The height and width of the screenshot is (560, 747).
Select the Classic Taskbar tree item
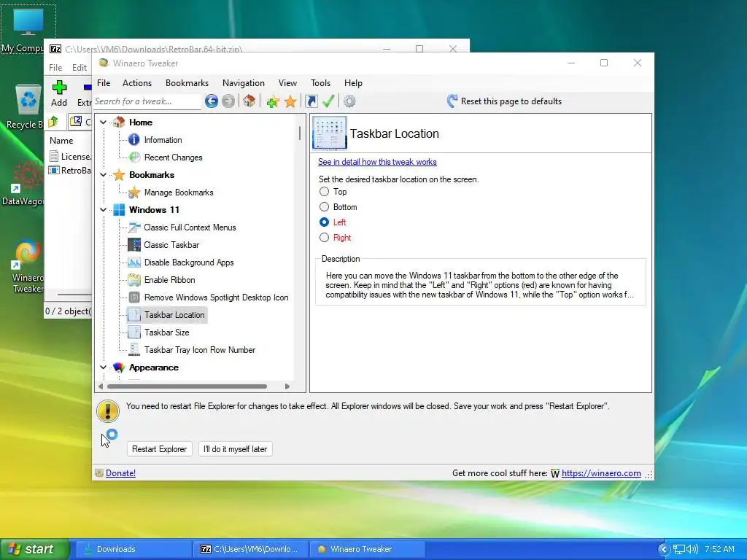[x=171, y=245]
